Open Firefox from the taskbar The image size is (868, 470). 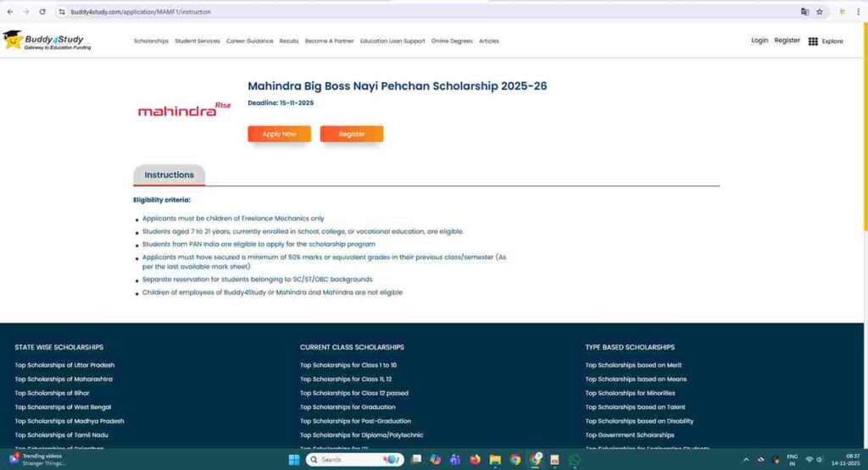tap(475, 460)
